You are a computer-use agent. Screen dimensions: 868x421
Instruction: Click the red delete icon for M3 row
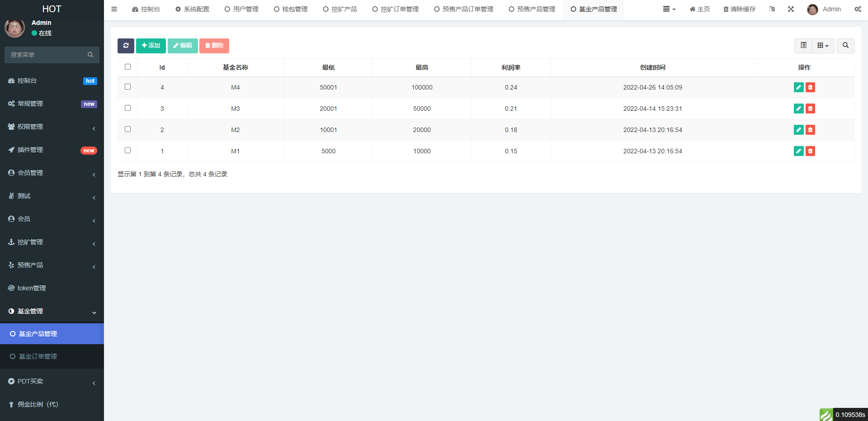[810, 109]
